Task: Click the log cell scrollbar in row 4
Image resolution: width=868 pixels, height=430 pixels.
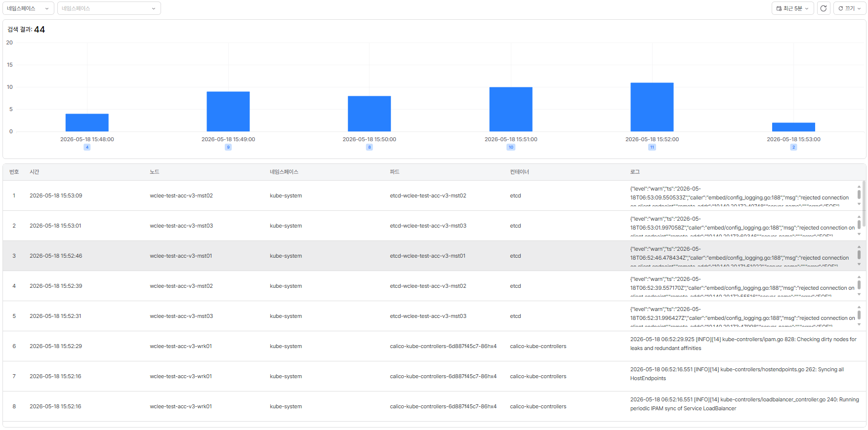Action: point(859,286)
